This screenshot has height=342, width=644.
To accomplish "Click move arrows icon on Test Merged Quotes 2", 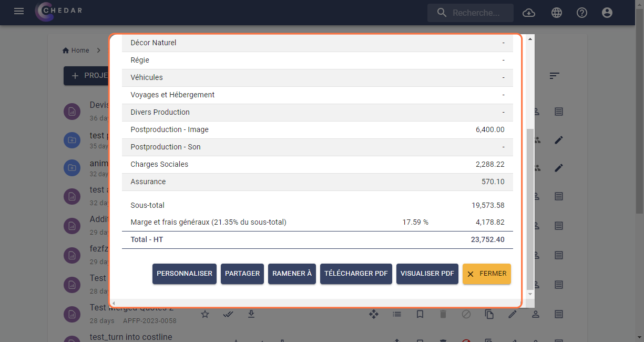I will coord(374,314).
